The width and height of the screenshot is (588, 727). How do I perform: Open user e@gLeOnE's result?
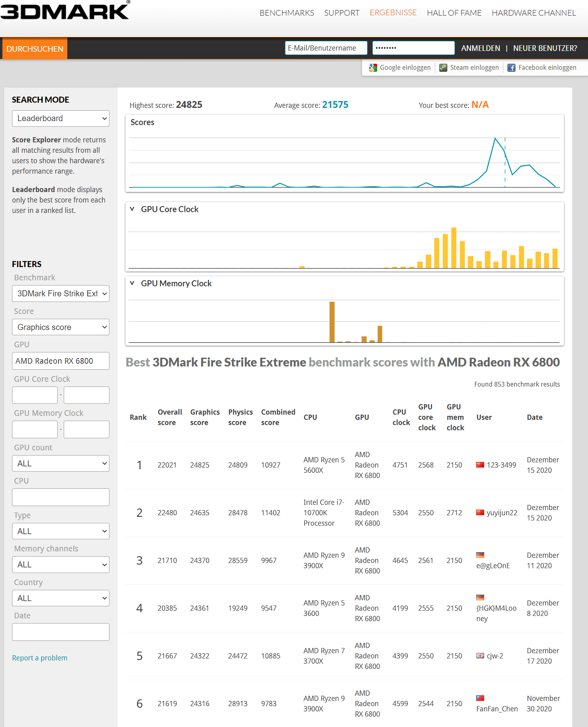(x=493, y=566)
